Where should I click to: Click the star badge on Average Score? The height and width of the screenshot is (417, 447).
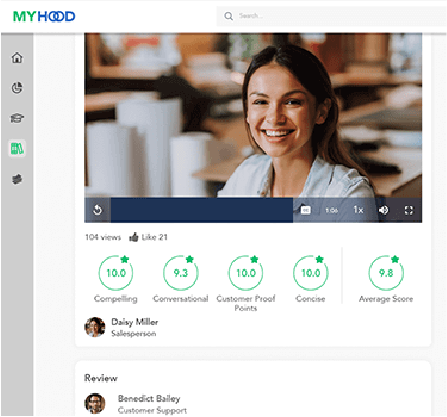tap(395, 259)
